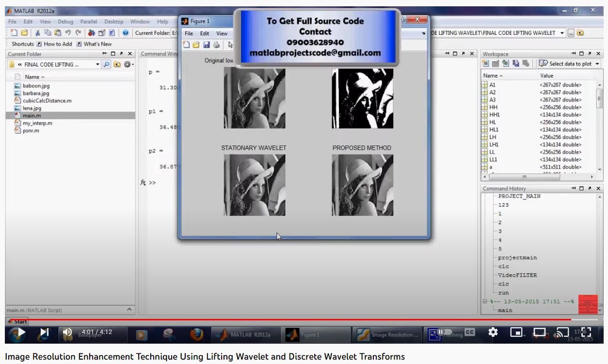Open YouTube player settings gear

(x=493, y=332)
